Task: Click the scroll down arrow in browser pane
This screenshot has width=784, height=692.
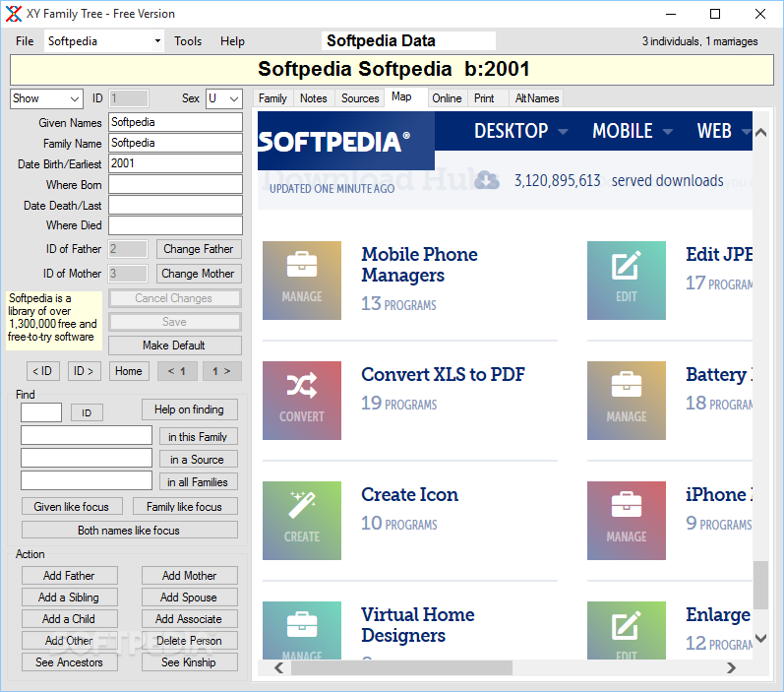Action: 760,638
